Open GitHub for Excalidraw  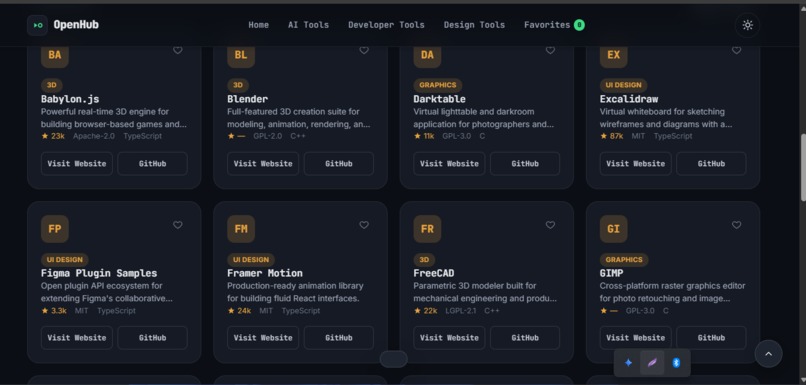(x=711, y=163)
